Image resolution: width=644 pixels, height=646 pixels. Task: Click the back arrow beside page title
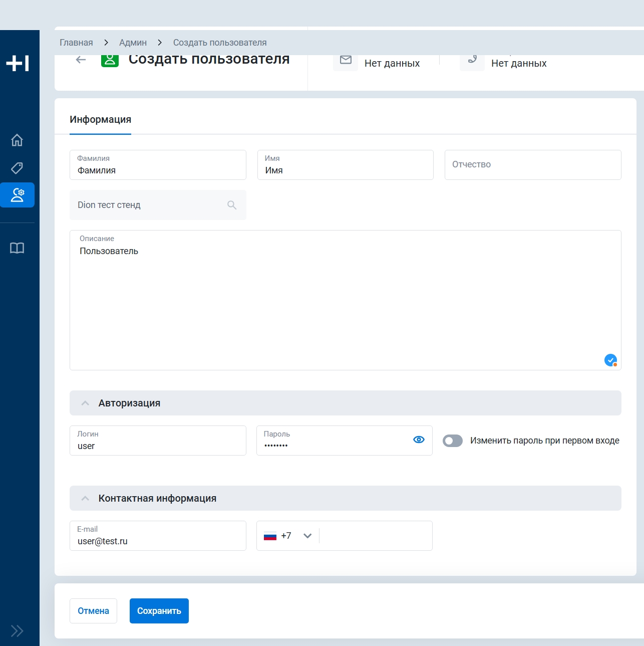pos(81,60)
